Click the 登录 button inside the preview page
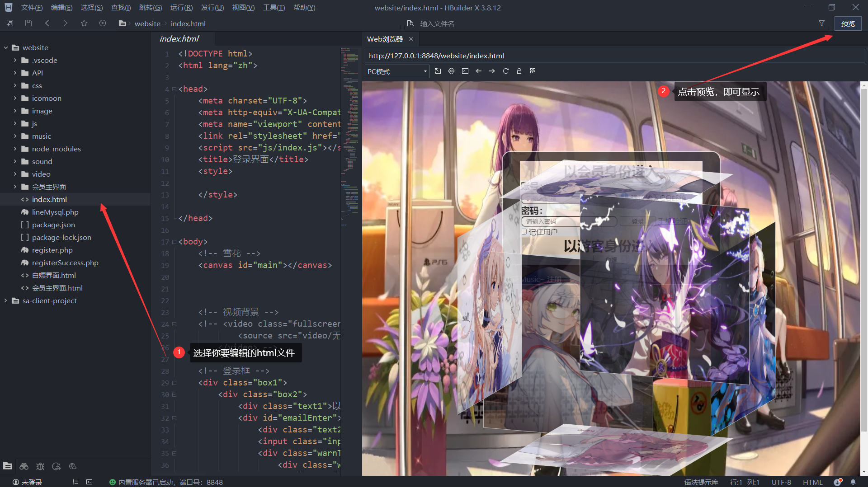This screenshot has width=868, height=488. 637,221
